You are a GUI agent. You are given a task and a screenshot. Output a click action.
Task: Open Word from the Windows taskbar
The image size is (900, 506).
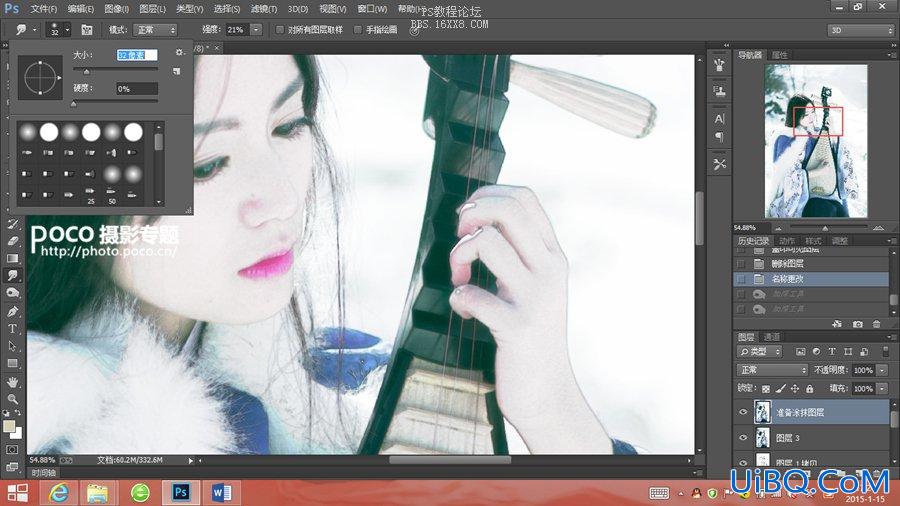point(222,492)
